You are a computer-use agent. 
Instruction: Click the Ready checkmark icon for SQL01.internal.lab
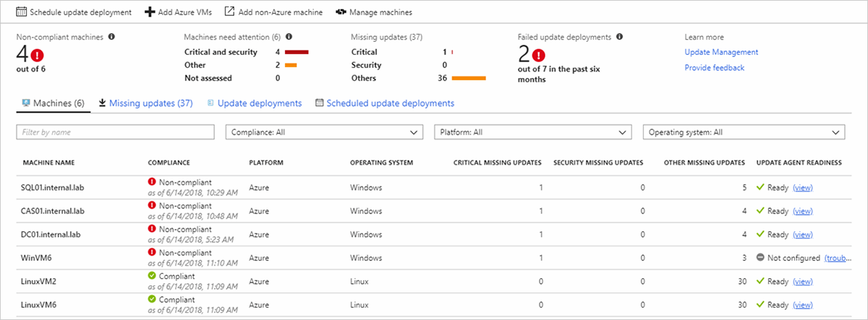760,187
